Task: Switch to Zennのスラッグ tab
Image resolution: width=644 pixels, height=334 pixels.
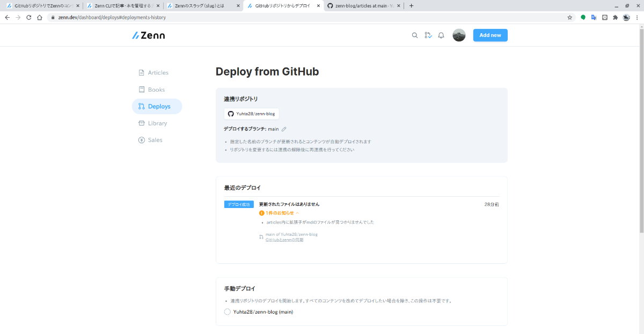Action: (203, 5)
